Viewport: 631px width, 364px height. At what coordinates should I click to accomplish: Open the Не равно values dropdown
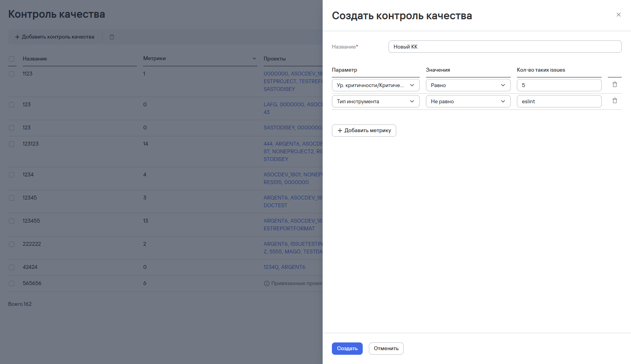coord(468,101)
